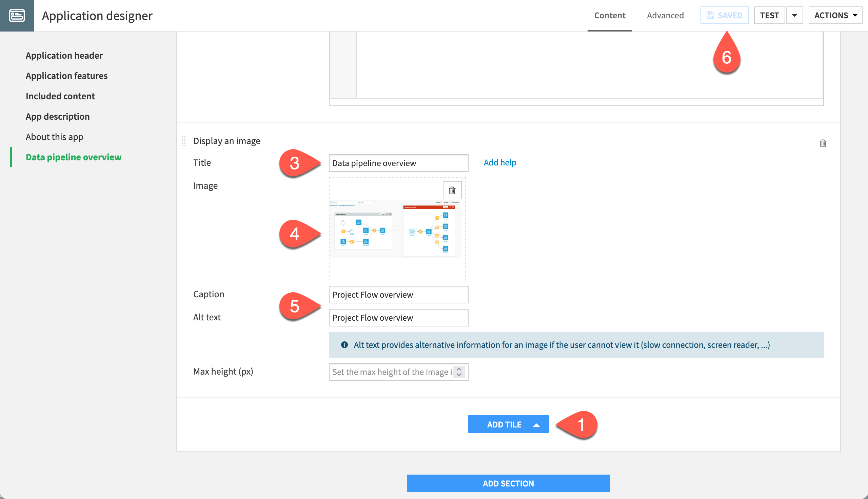Open the ACTIONS dropdown menu
868x499 pixels.
835,15
